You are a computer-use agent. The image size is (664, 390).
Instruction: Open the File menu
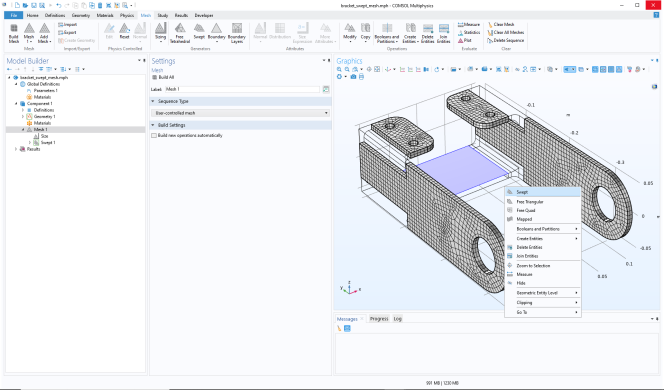[14, 15]
